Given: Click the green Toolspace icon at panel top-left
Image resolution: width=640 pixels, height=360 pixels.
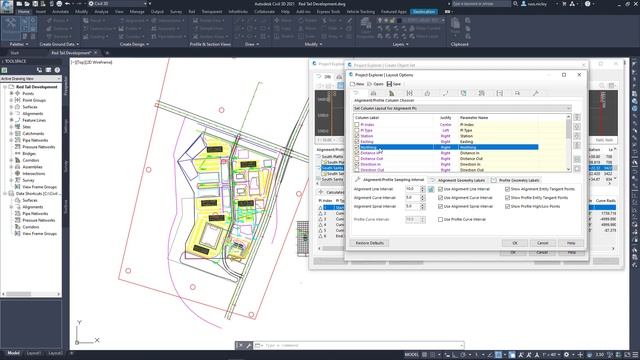Looking at the screenshot, I should [x=4, y=70].
